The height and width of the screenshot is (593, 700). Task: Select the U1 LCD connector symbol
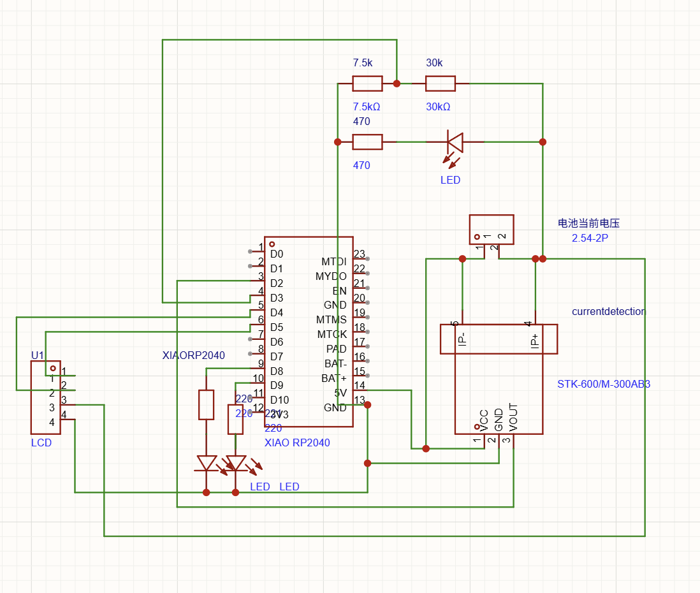45,397
